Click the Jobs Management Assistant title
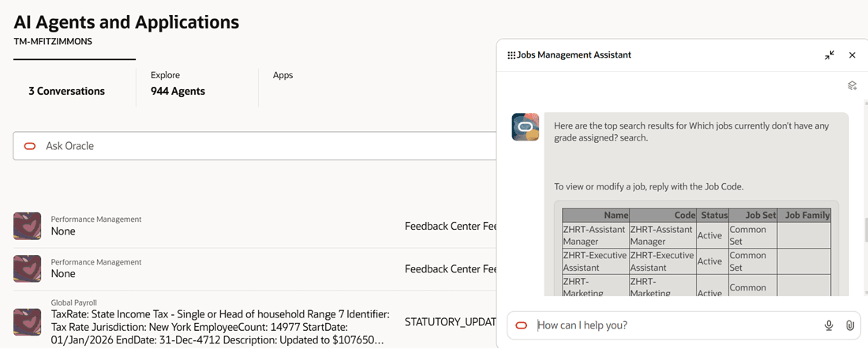 [574, 54]
